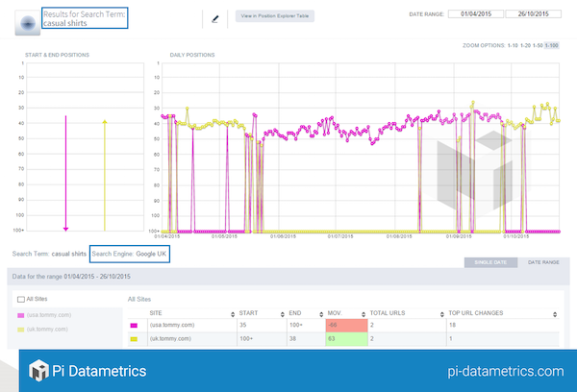The image size is (577, 392).
Task: Click the pink usa.tommy.com legend swatch
Action: [x=23, y=314]
